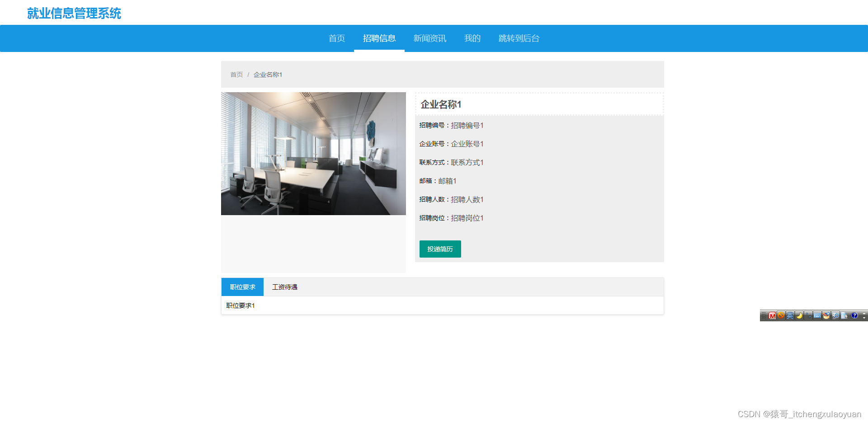This screenshot has width=868, height=423.
Task: Click the yellow moon icon on the IME bar
Action: (799, 315)
